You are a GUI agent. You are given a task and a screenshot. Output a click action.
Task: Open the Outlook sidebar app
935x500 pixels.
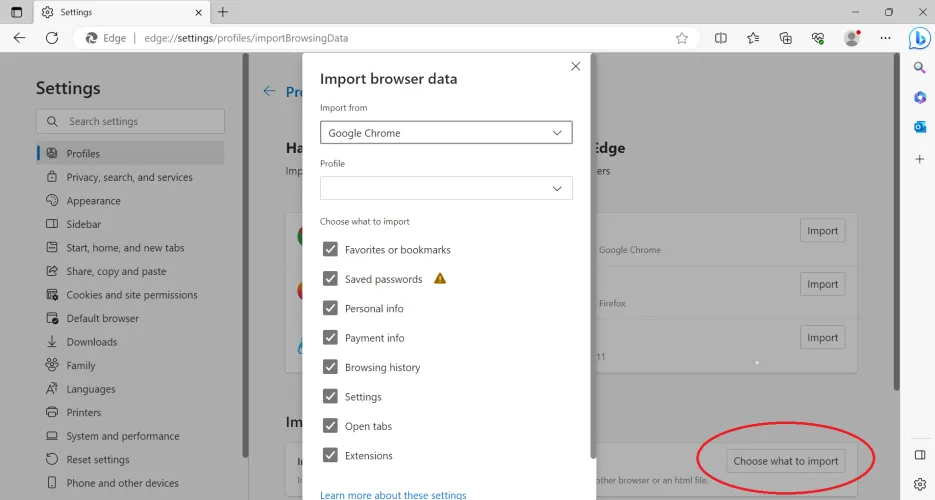pos(920,127)
